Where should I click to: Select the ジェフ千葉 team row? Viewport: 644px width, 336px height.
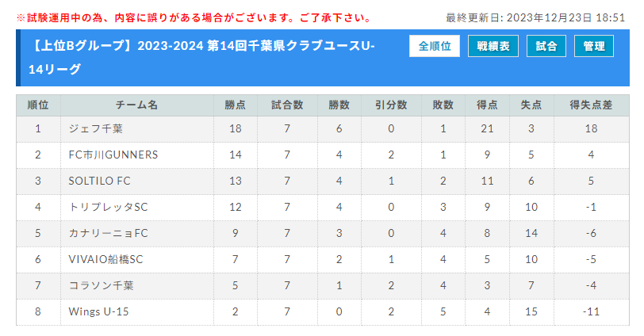(323, 129)
